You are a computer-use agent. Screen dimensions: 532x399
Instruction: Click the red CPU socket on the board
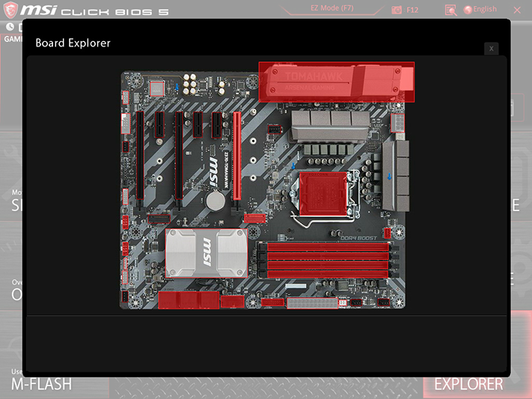pyautogui.click(x=323, y=194)
